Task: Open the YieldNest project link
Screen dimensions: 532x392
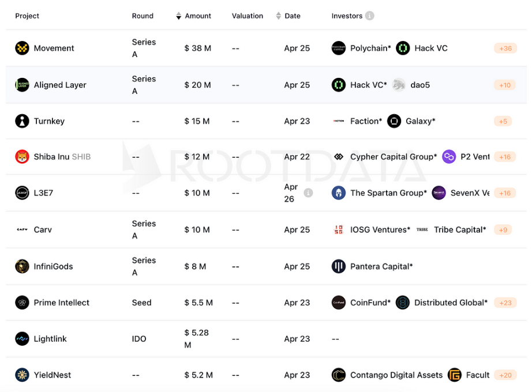Action: 53,375
